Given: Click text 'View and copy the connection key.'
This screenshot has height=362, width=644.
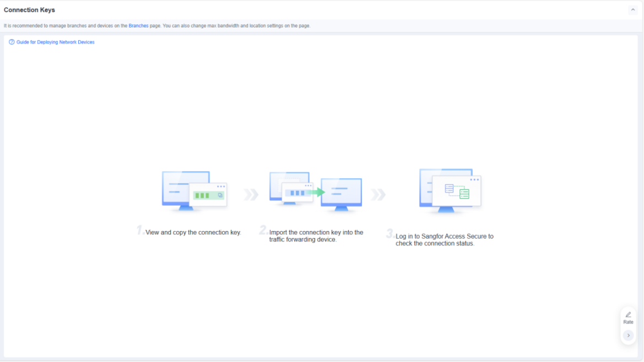Looking at the screenshot, I should pos(193,233).
